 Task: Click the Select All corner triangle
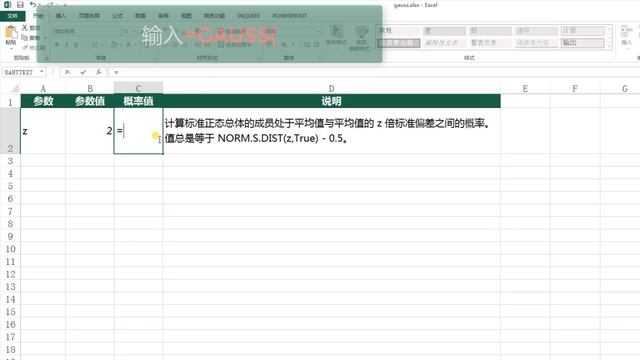click(x=15, y=88)
